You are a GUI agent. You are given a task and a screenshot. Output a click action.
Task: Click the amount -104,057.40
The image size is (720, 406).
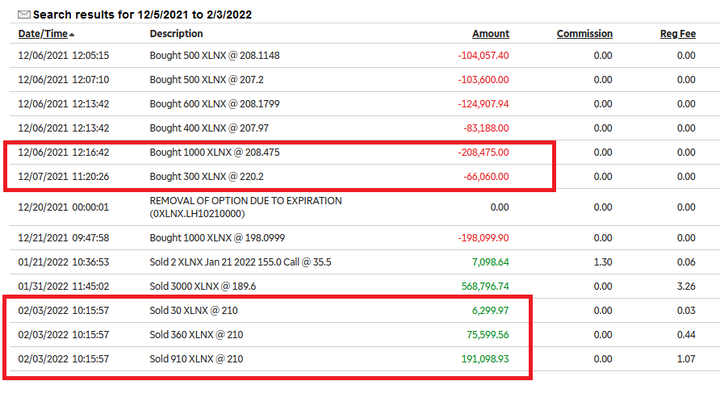pyautogui.click(x=483, y=56)
